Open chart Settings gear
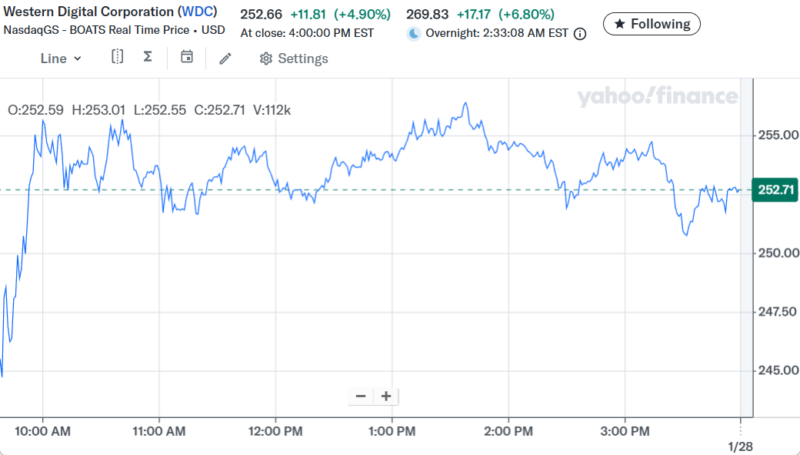 coord(293,58)
